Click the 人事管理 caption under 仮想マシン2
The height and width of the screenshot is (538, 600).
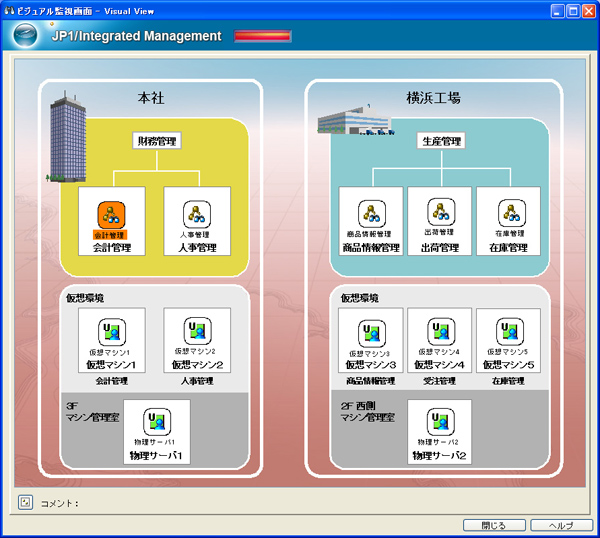pyautogui.click(x=197, y=381)
